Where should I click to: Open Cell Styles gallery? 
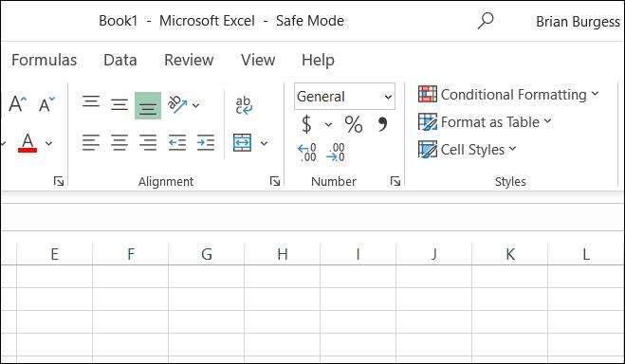pyautogui.click(x=468, y=150)
